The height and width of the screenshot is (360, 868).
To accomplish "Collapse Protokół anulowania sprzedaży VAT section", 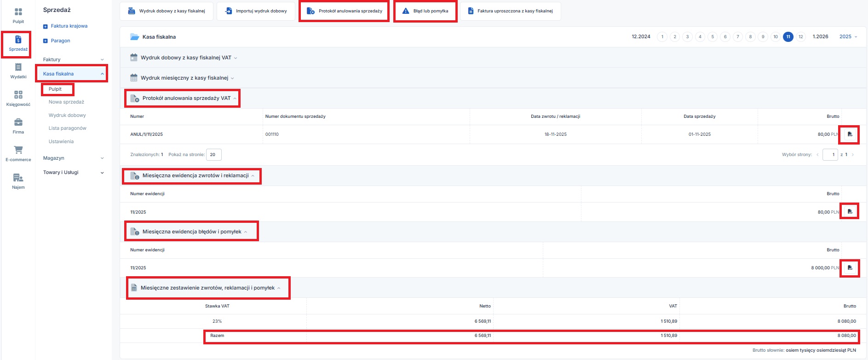I will tap(186, 99).
